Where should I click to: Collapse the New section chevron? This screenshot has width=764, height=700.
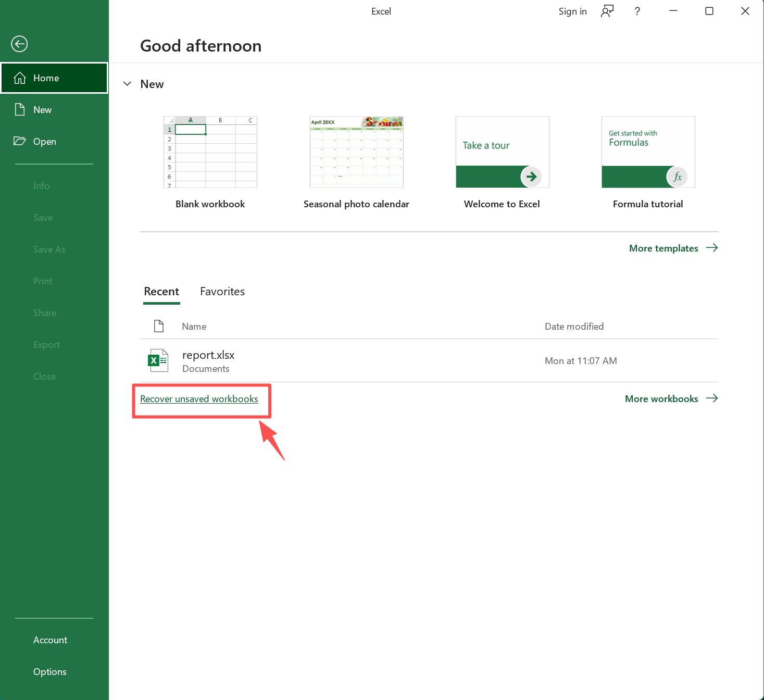click(x=127, y=84)
